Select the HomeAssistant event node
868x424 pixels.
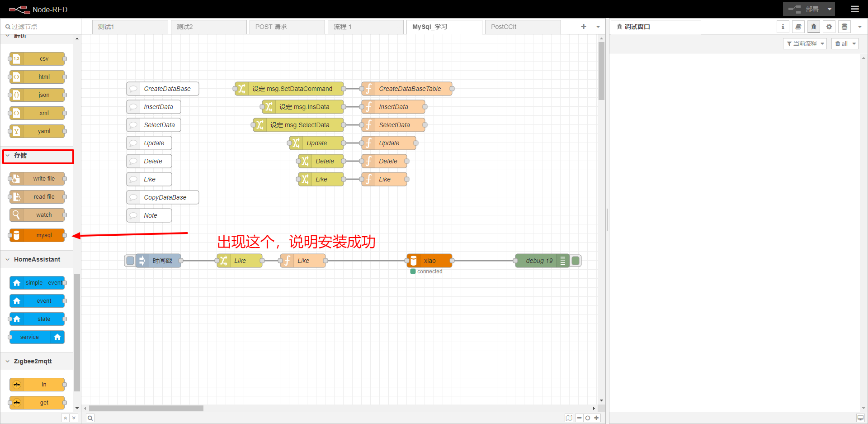tap(37, 301)
